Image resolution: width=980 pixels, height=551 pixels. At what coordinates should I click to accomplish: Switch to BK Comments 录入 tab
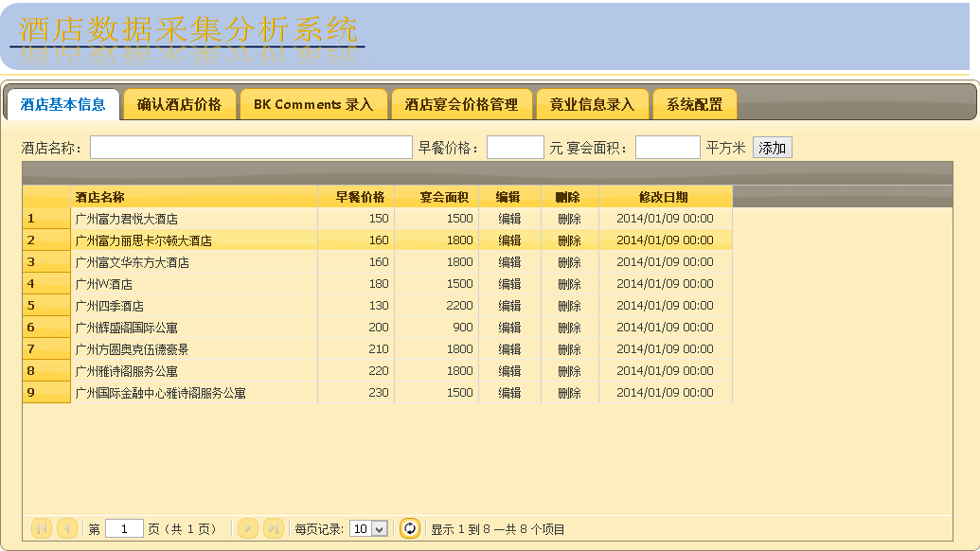(x=313, y=104)
